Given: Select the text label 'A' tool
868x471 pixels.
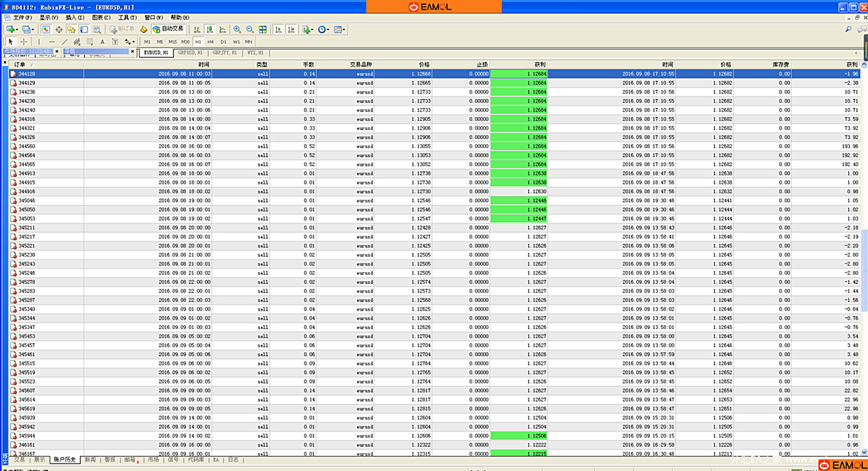Looking at the screenshot, I should [102, 42].
